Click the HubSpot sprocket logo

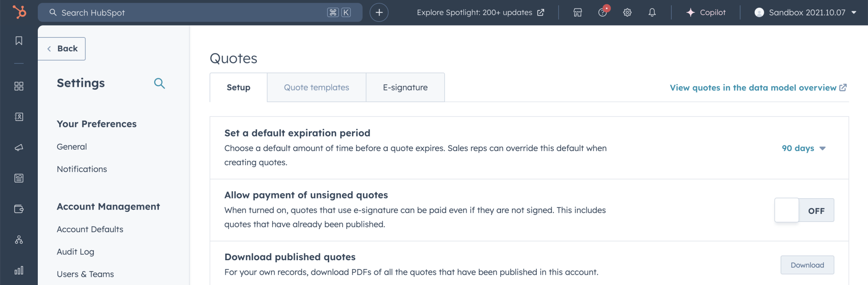coord(19,12)
